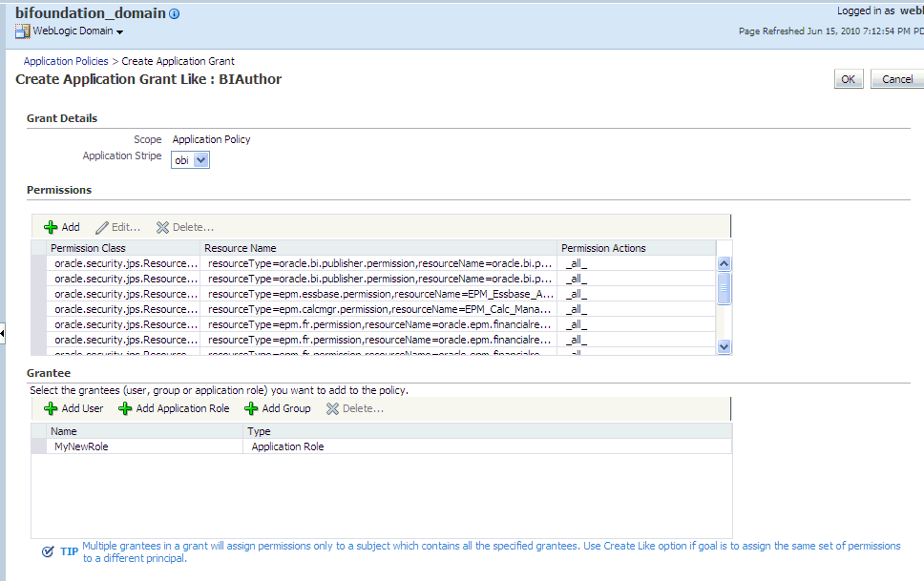924x581 pixels.
Task: Click the WebLogic Domain icon below the title
Action: (21, 30)
